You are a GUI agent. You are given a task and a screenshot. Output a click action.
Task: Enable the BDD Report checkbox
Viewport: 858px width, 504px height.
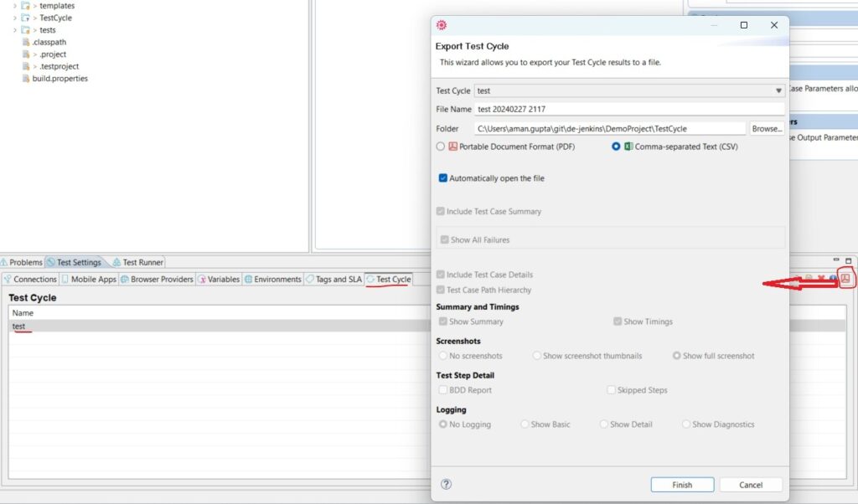pyautogui.click(x=443, y=390)
